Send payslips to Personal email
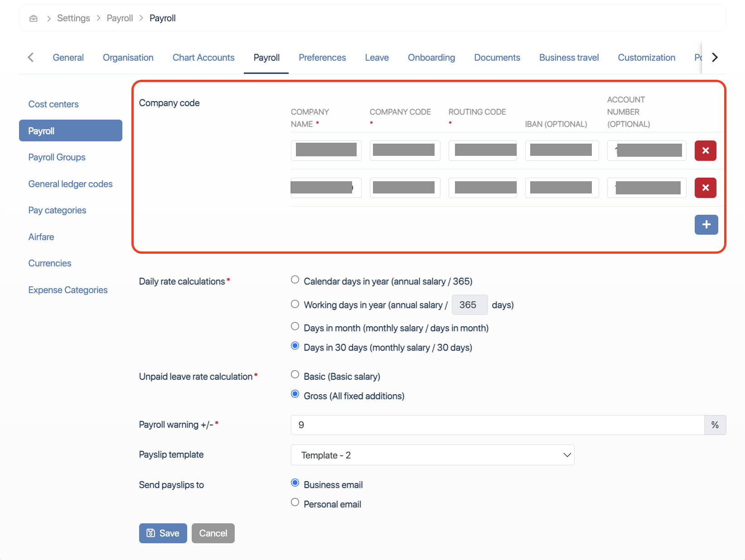 [x=295, y=502]
